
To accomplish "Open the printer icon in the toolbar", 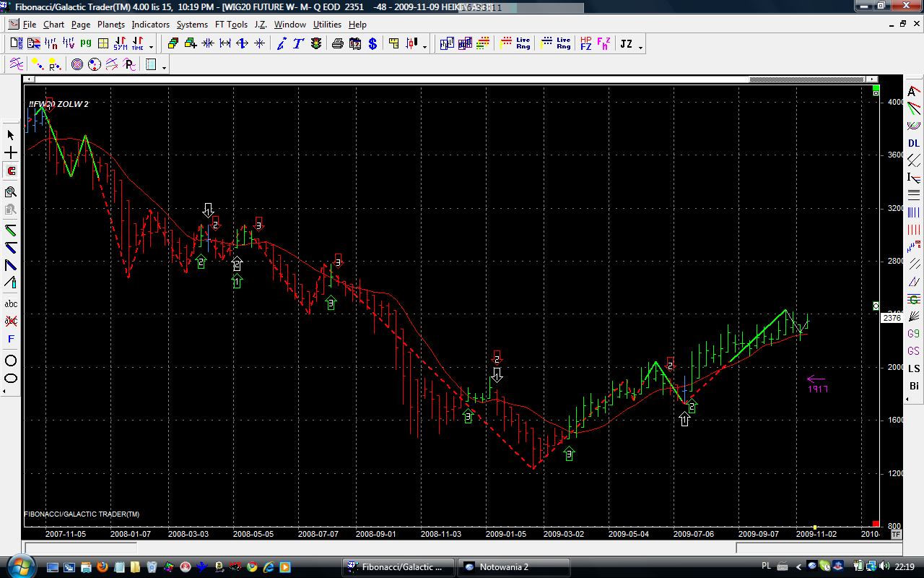I will pyautogui.click(x=337, y=44).
